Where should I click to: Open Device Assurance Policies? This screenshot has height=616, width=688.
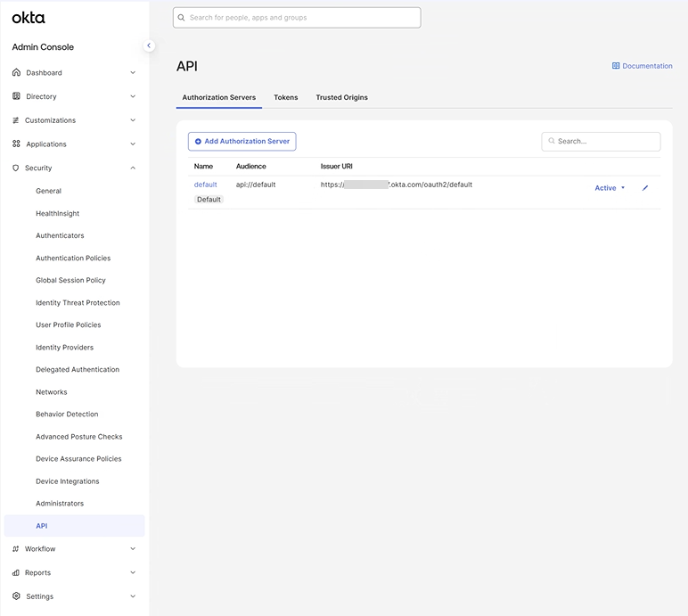point(78,459)
